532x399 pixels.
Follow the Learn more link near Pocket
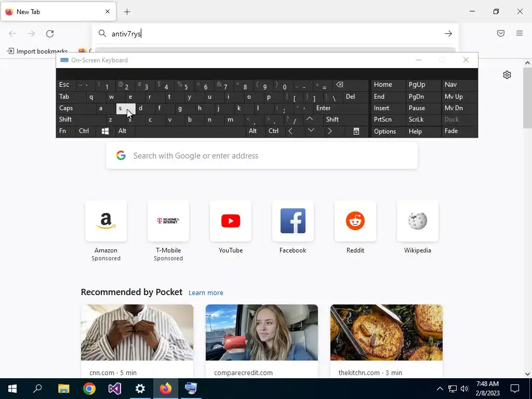[x=206, y=293]
